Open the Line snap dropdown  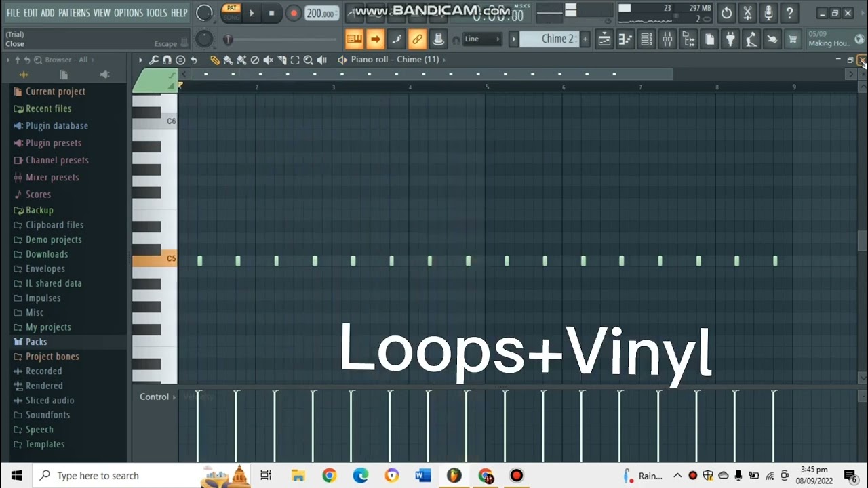tap(482, 39)
